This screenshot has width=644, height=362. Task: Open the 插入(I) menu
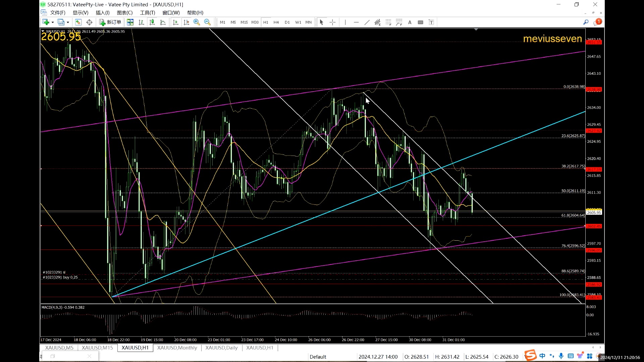click(x=102, y=13)
